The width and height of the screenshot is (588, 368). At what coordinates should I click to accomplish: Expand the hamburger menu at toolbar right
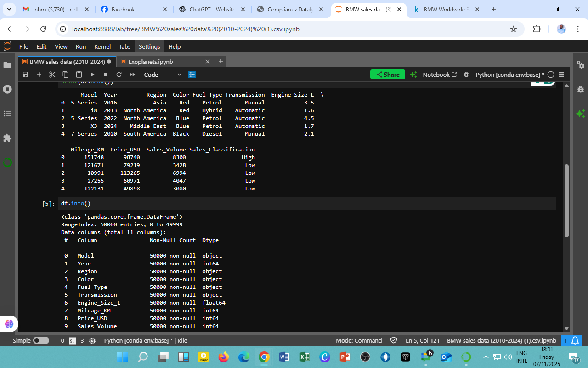click(x=561, y=75)
